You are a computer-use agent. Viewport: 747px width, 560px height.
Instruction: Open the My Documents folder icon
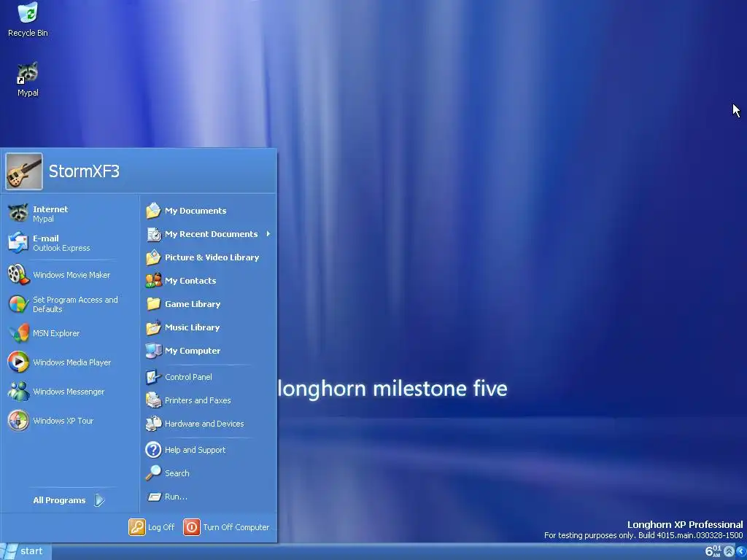coord(153,211)
